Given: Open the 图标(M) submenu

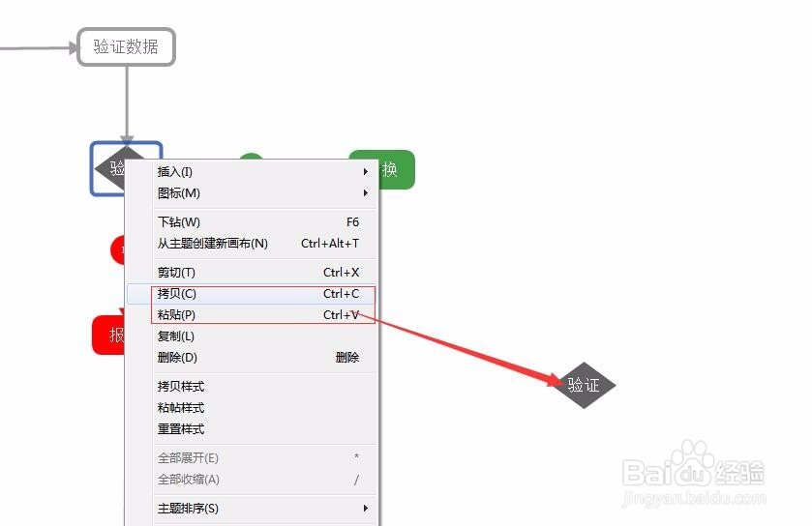Looking at the screenshot, I should (x=252, y=193).
